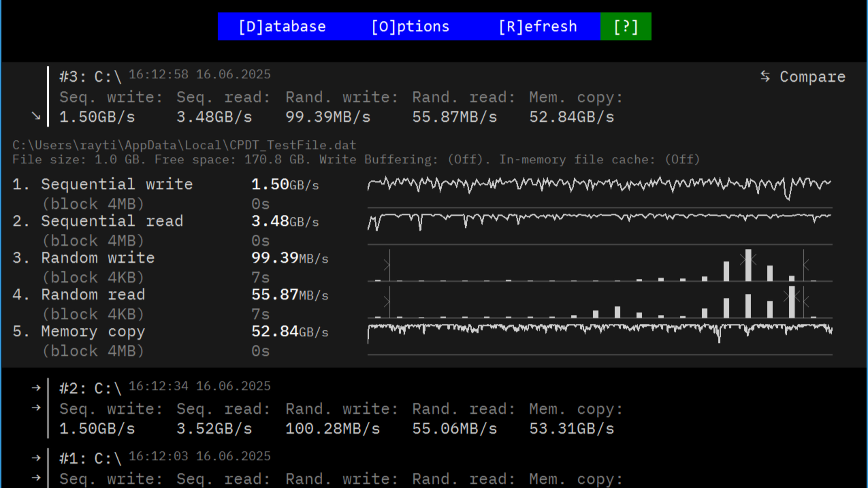Image resolution: width=868 pixels, height=488 pixels.
Task: Click timestamp 16:12:34 16.06.2025
Action: click(x=200, y=386)
